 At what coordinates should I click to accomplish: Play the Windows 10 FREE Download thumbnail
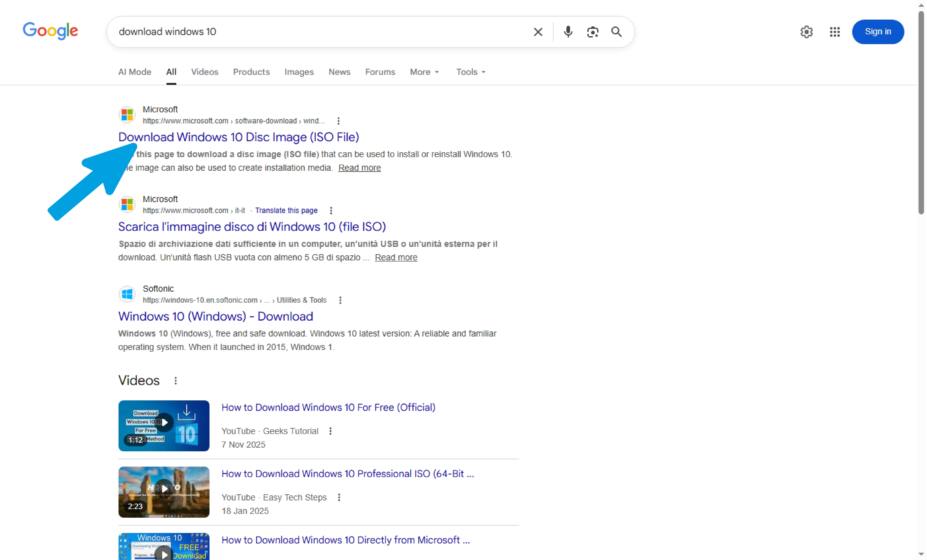pyautogui.click(x=164, y=546)
